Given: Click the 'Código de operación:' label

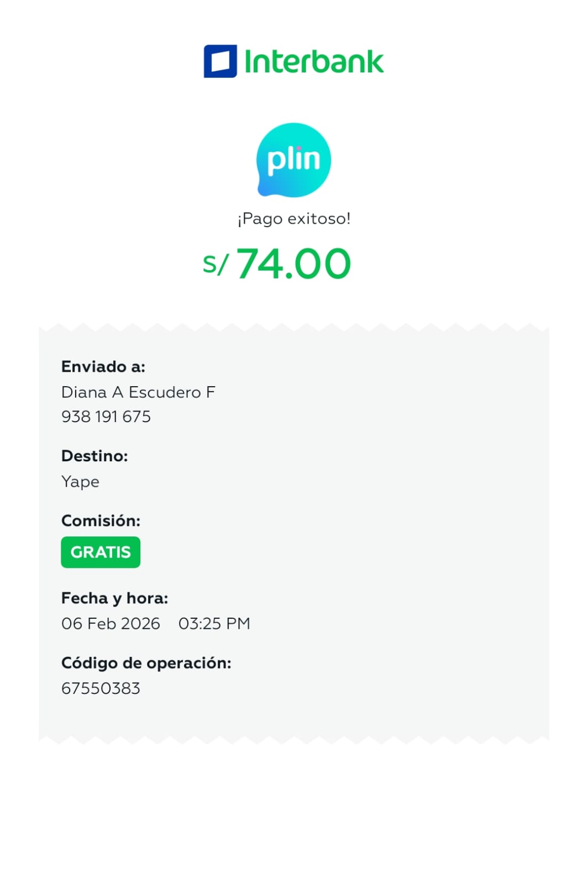Looking at the screenshot, I should point(146,662).
